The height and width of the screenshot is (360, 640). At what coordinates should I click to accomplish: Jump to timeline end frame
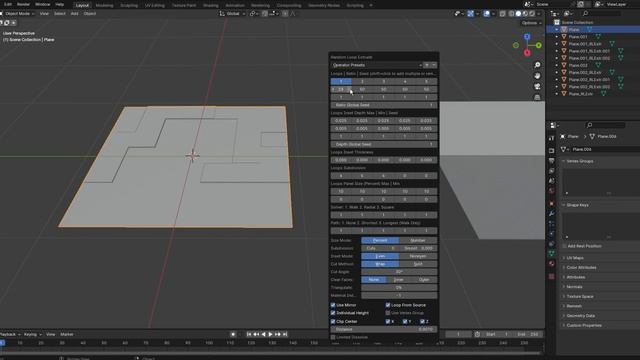click(285, 334)
